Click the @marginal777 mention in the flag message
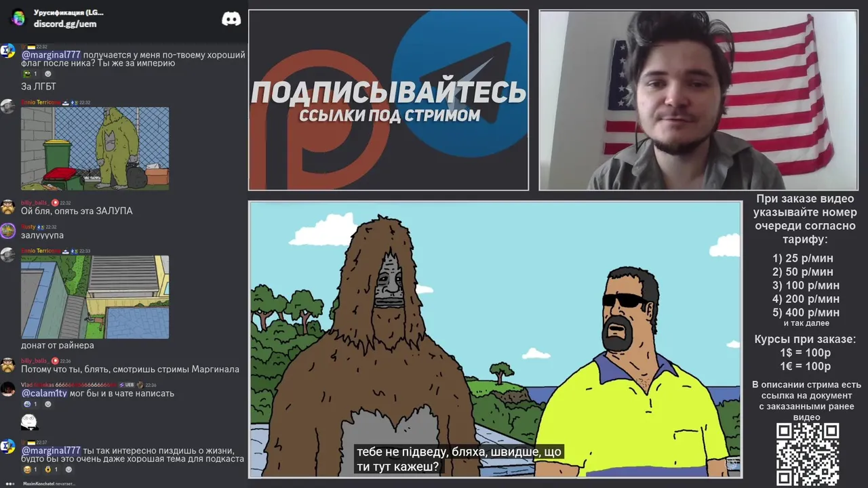The image size is (868, 488). 51,54
